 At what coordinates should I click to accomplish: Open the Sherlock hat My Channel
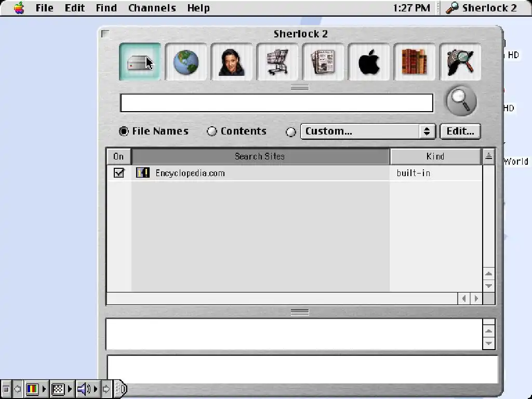pos(460,62)
